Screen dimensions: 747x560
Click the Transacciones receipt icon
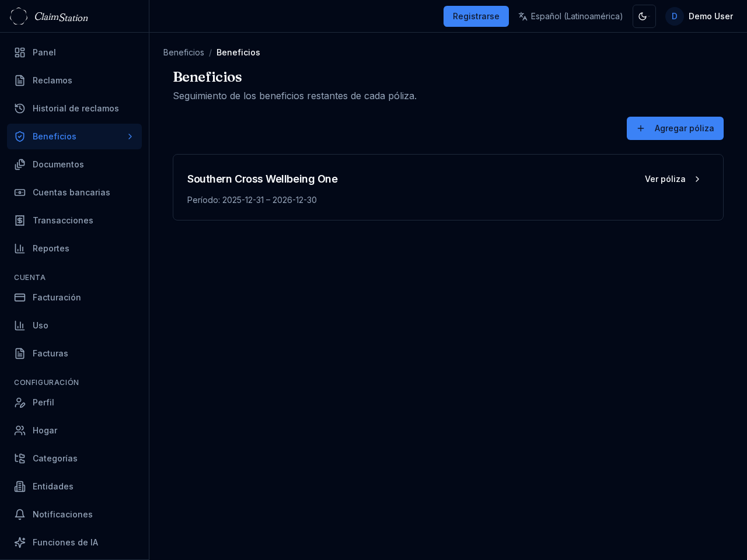[20, 220]
